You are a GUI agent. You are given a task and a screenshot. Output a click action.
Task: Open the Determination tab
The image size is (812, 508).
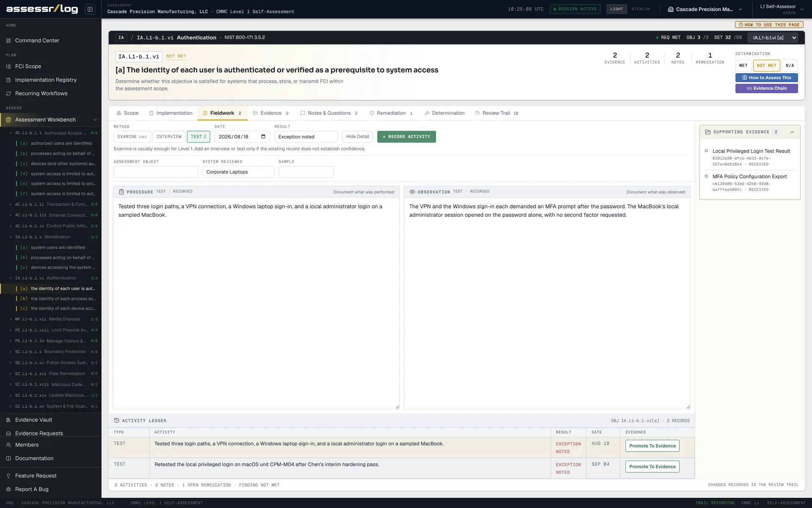click(444, 113)
